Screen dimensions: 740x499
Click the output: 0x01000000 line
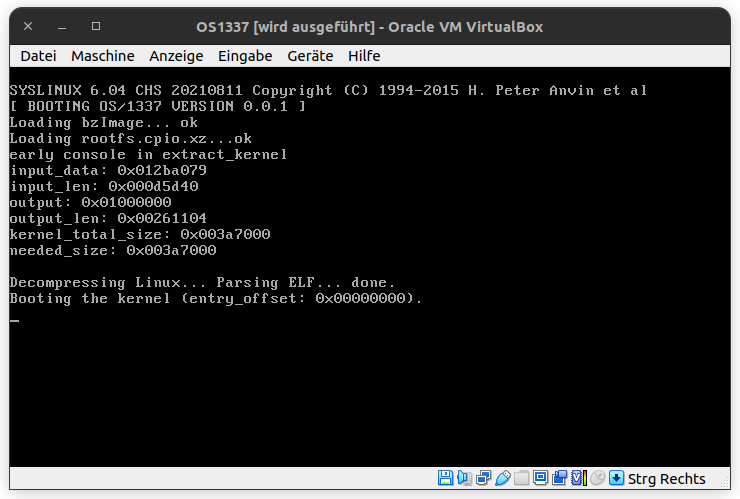click(90, 203)
